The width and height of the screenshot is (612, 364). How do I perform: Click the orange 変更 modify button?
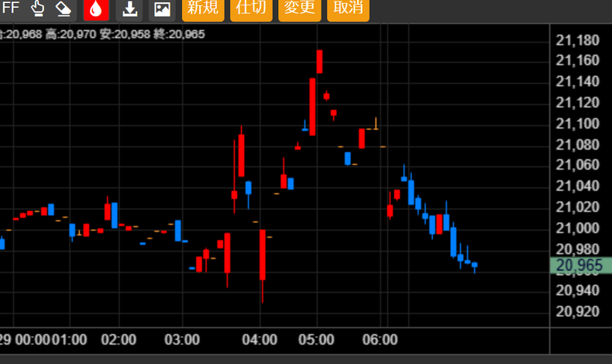coord(299,9)
